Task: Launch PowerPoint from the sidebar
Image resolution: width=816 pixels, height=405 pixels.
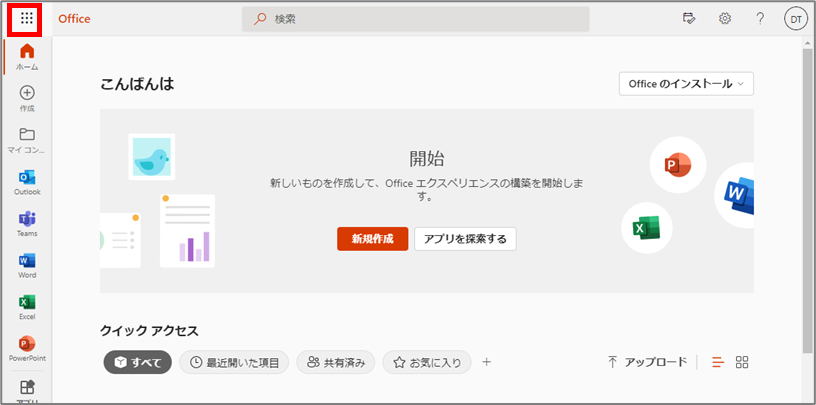Action: coord(27,348)
